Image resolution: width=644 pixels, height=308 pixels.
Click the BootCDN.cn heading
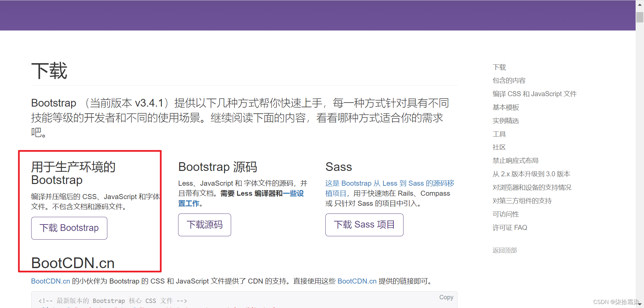coord(73,263)
